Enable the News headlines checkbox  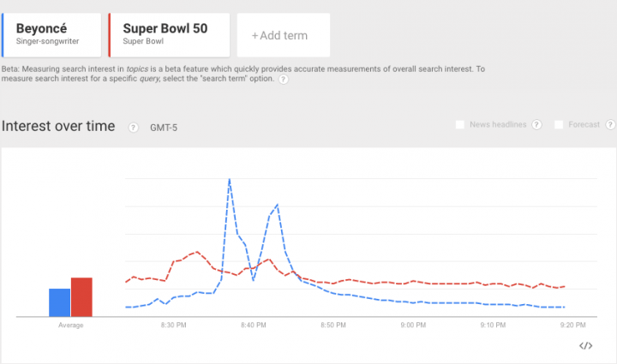pyautogui.click(x=460, y=125)
